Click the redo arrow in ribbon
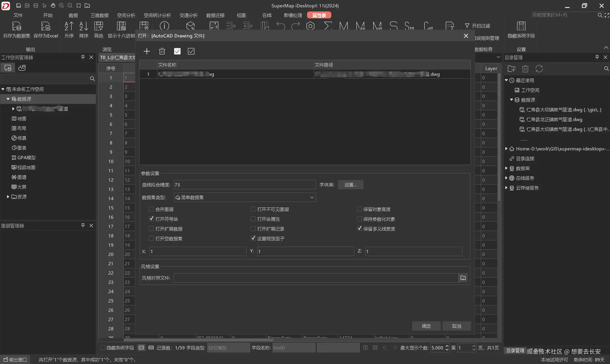610x364 pixels. [296, 26]
